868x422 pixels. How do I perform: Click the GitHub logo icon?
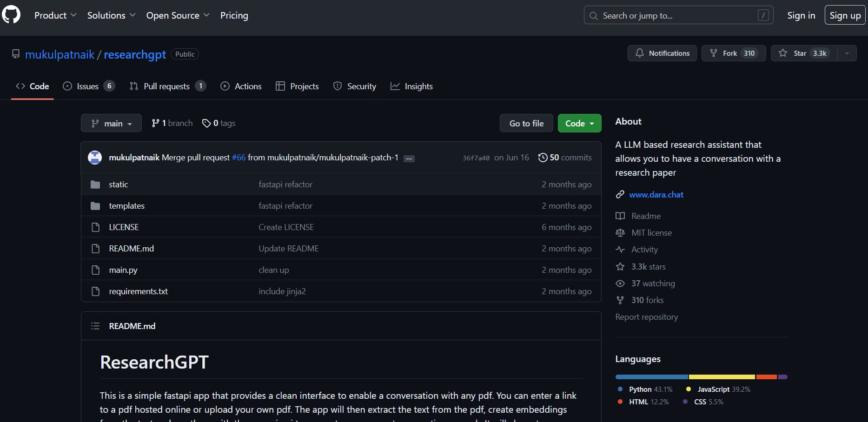tap(11, 15)
